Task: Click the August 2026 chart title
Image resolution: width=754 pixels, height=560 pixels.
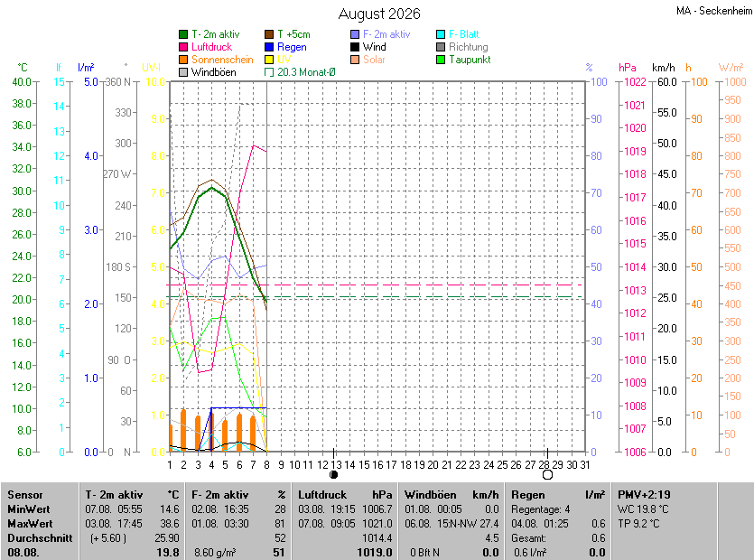Action: point(379,14)
